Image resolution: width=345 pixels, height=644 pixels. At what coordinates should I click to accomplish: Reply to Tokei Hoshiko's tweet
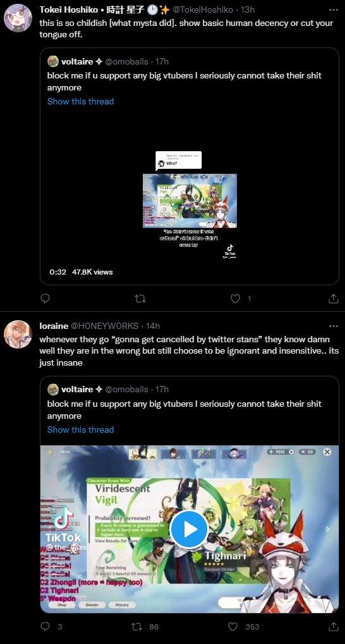pyautogui.click(x=45, y=299)
